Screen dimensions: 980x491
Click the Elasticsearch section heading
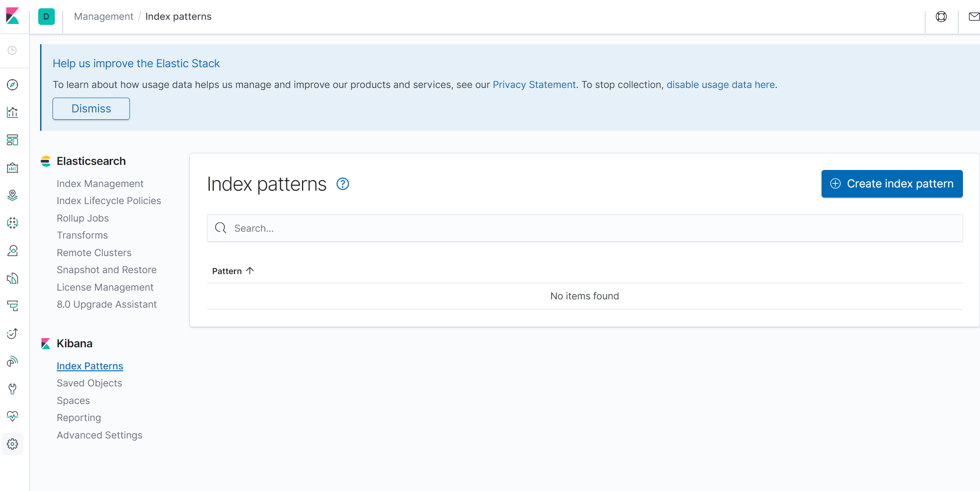[91, 161]
